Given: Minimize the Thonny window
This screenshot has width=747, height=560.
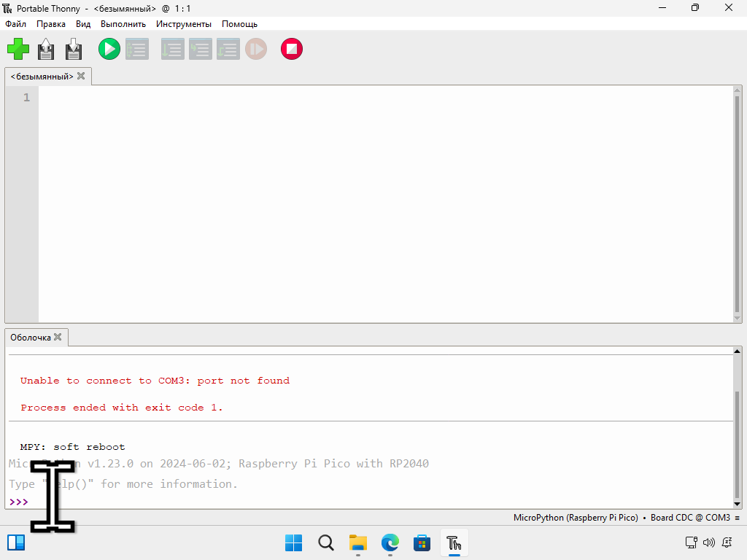Looking at the screenshot, I should point(662,7).
